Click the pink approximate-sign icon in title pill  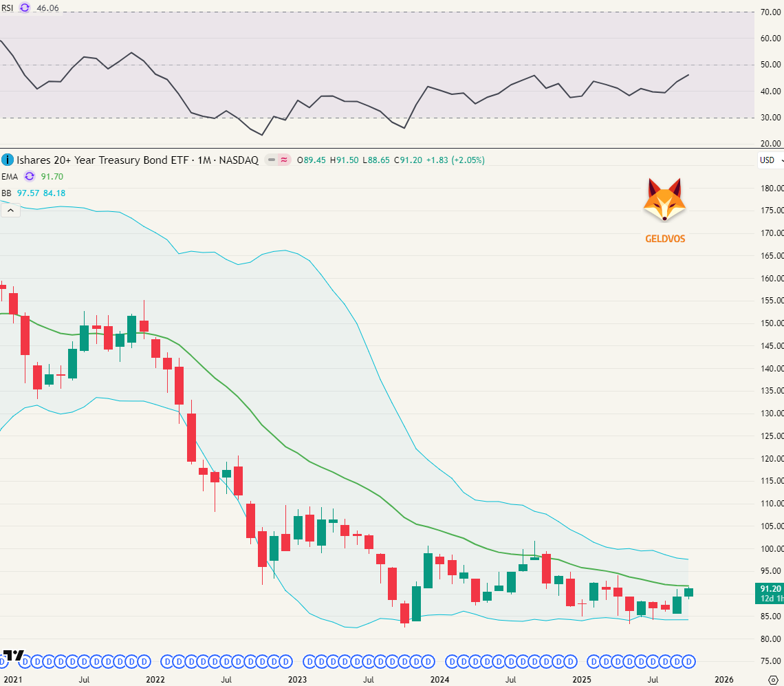(283, 160)
